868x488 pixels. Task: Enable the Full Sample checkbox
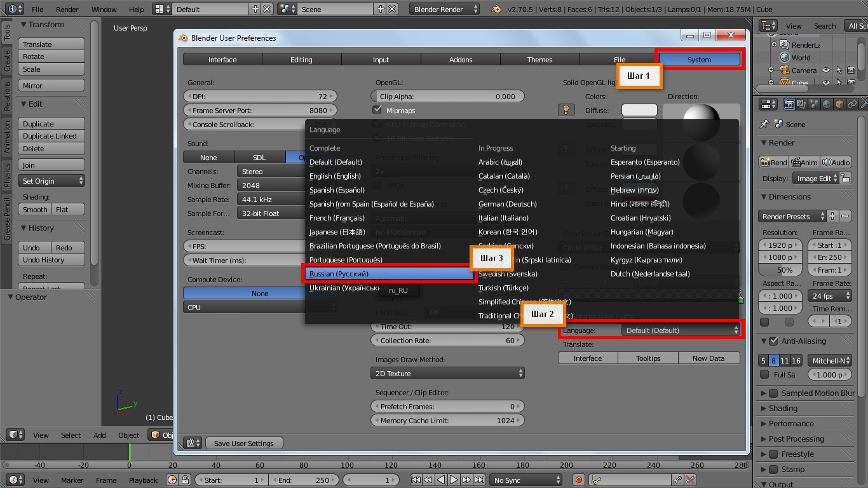pyautogui.click(x=764, y=374)
